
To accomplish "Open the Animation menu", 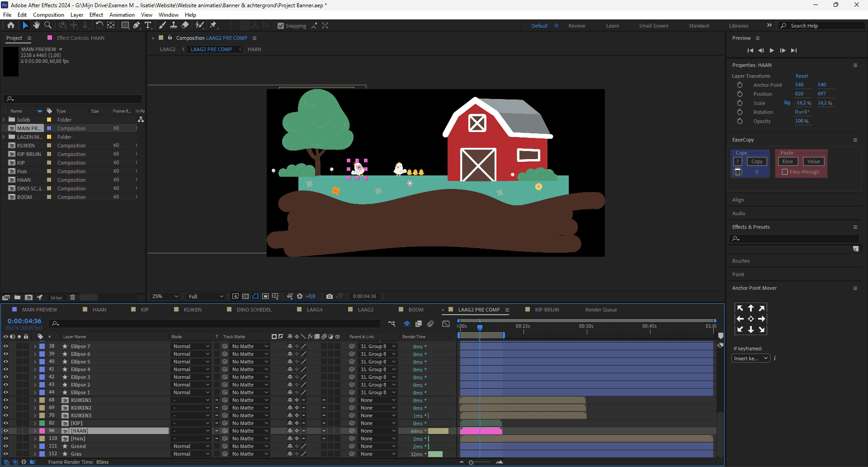I will tap(122, 15).
